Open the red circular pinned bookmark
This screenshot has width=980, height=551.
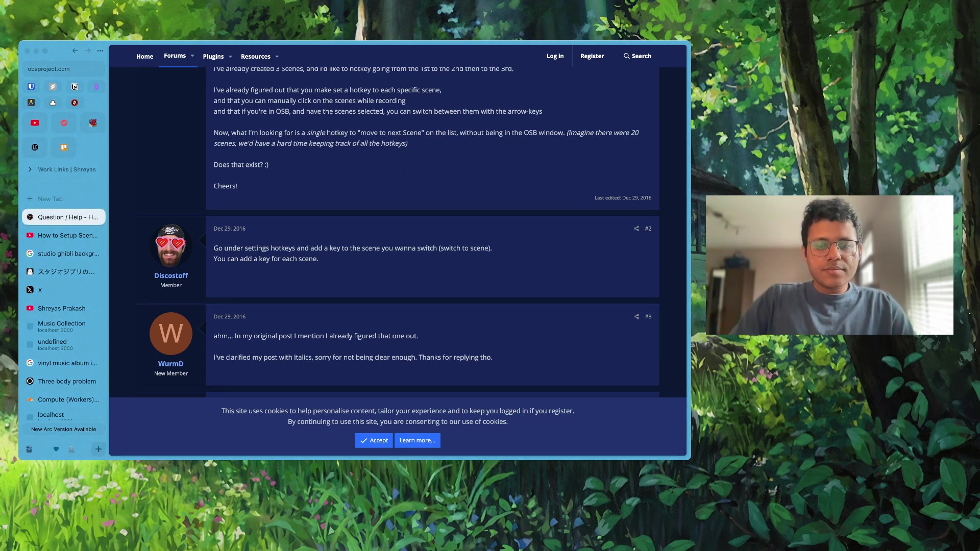click(x=75, y=103)
